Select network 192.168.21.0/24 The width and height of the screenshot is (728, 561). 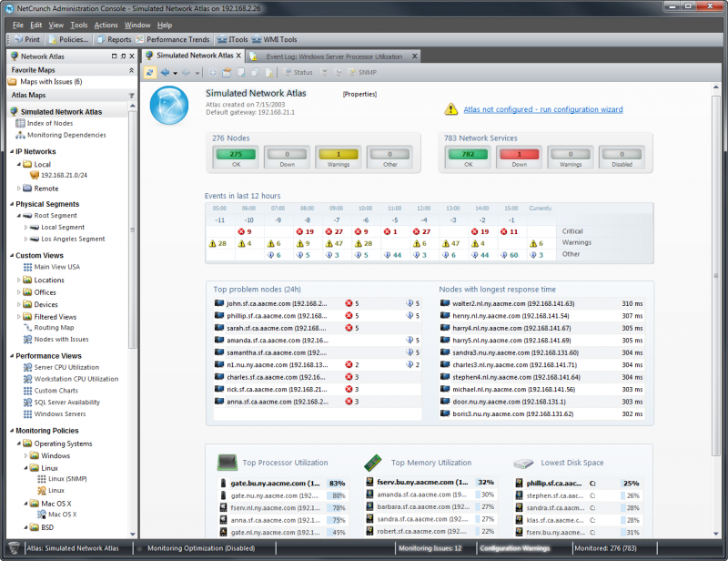tap(58, 175)
